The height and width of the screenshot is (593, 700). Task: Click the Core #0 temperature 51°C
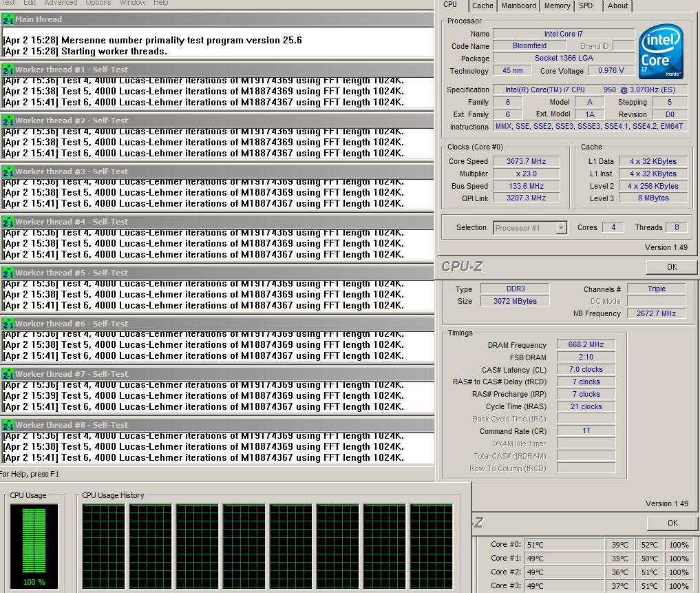[564, 545]
